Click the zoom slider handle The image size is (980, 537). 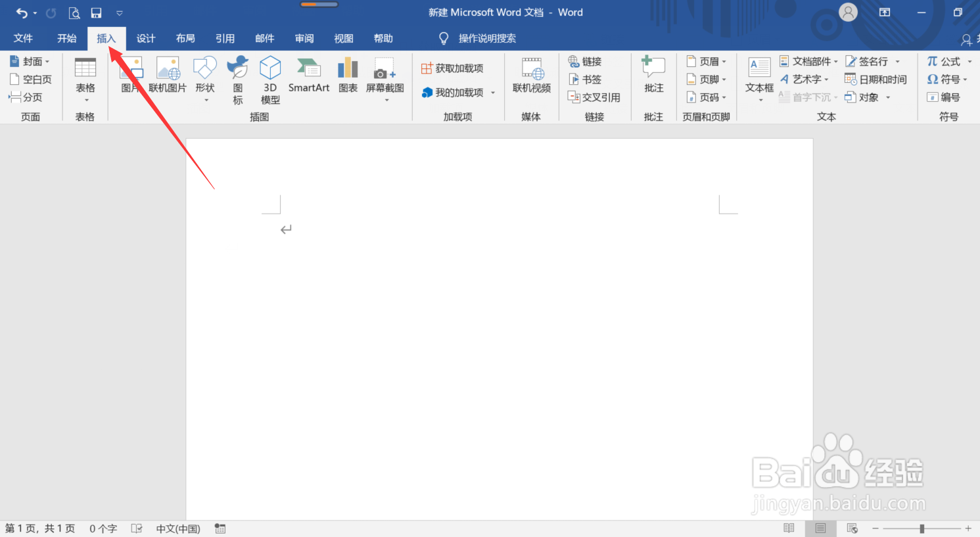[922, 528]
